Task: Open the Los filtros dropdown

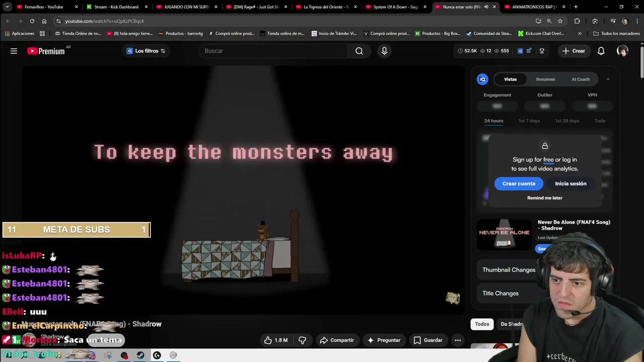Action: 146,51
